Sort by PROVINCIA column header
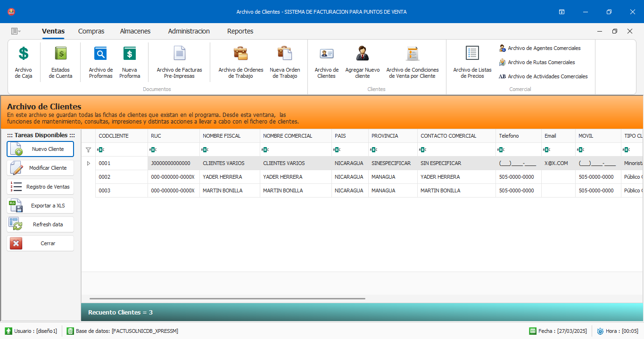 (x=393, y=136)
